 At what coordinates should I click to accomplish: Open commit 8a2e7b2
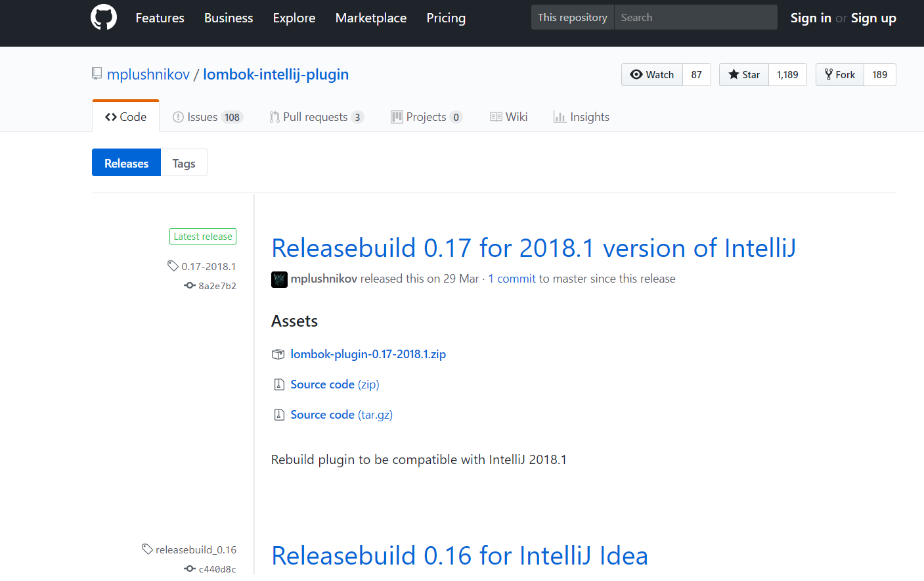(217, 286)
